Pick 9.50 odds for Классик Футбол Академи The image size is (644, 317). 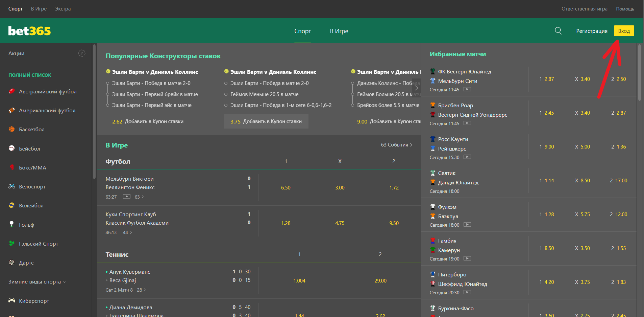pos(394,223)
